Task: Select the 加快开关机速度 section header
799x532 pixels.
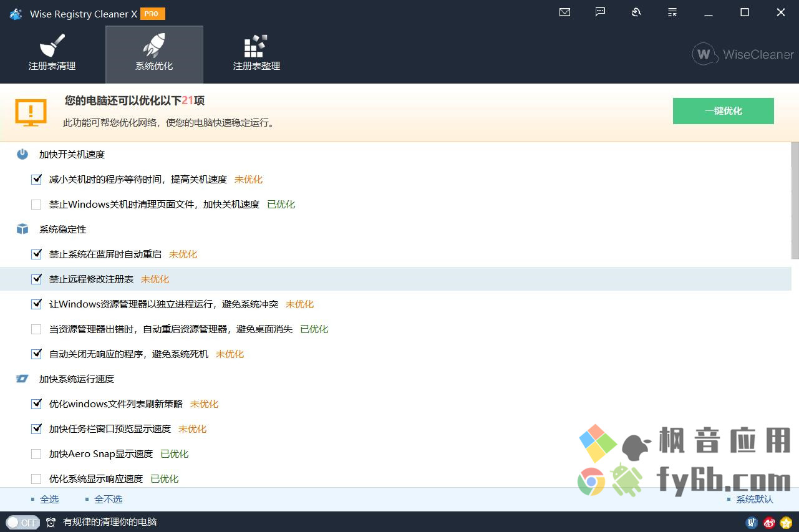Action: tap(72, 154)
